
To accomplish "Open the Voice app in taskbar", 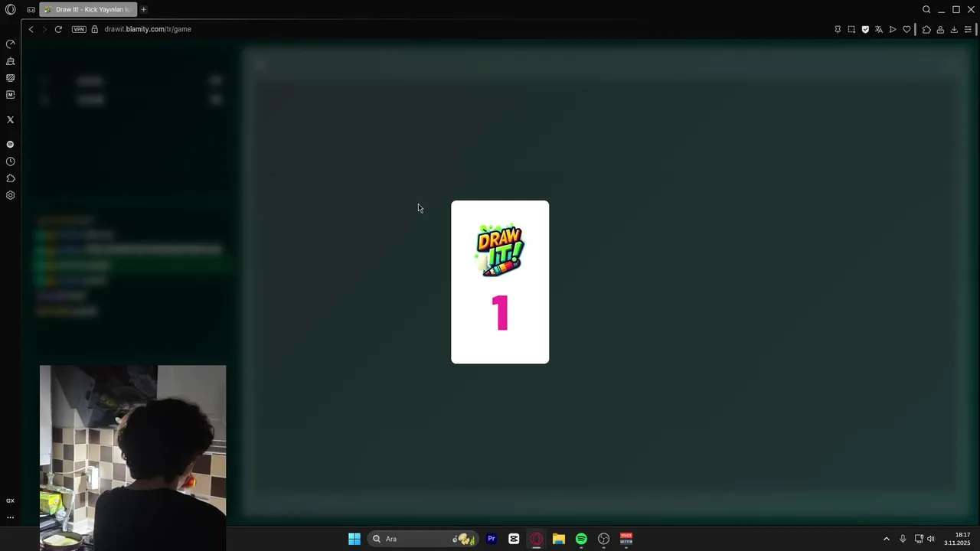I will click(x=626, y=539).
